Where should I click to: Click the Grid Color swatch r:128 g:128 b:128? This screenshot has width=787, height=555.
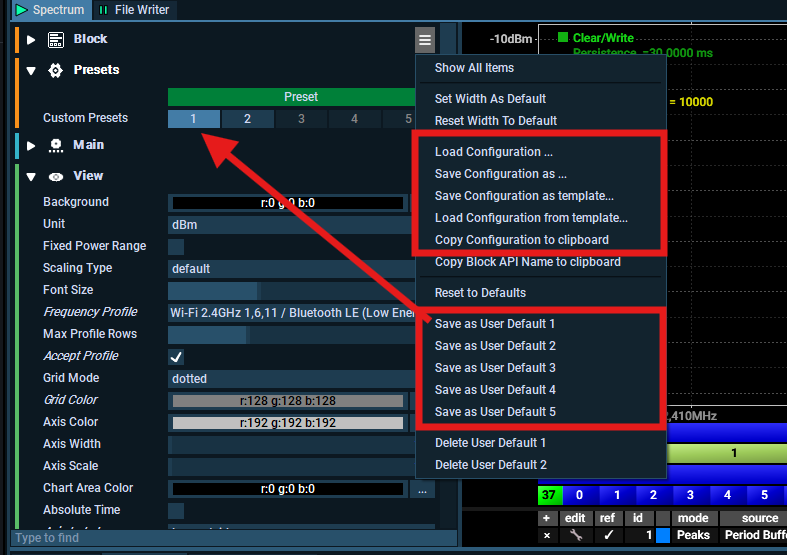click(288, 401)
